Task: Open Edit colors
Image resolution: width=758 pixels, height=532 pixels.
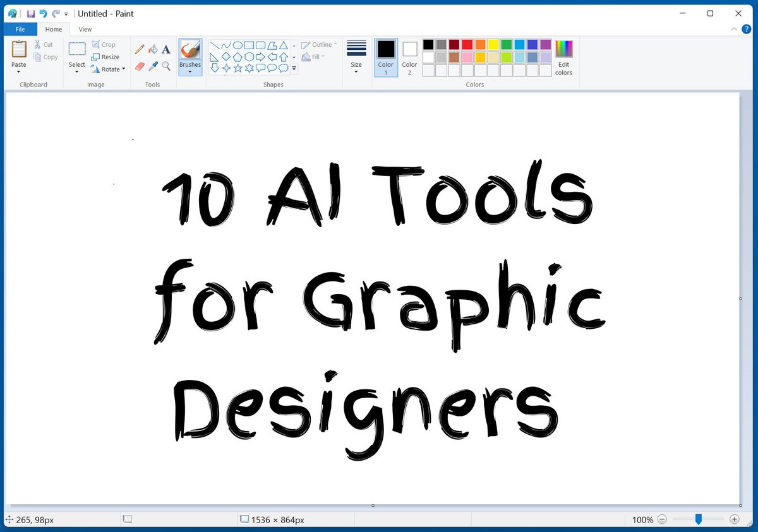Action: (x=563, y=54)
